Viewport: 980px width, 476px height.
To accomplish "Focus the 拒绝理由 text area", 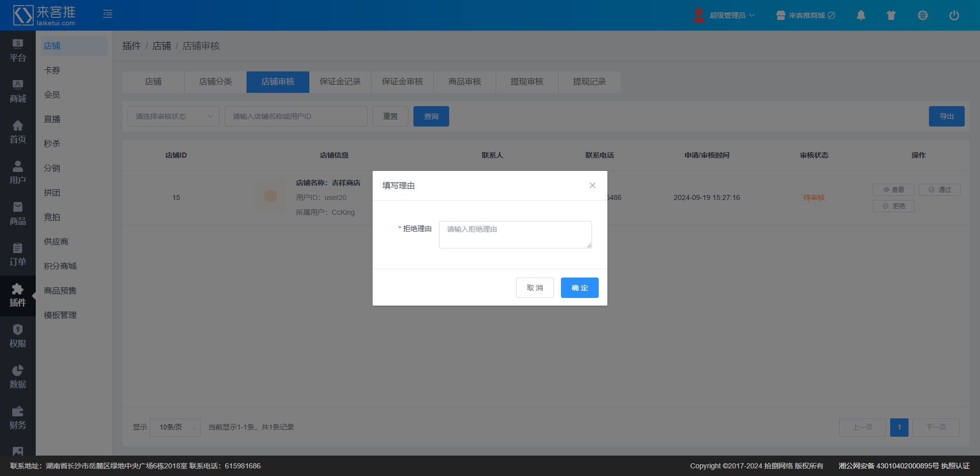I will 515,235.
